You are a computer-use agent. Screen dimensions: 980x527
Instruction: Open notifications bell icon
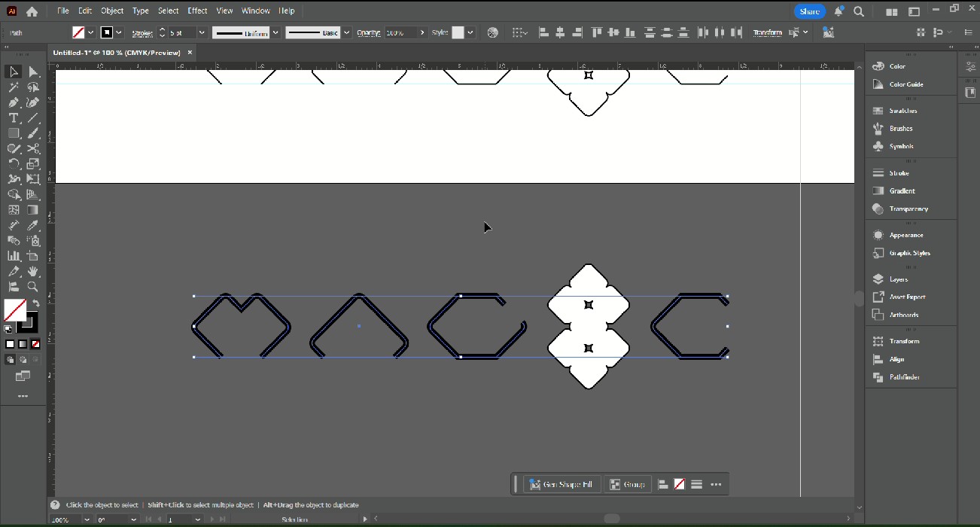tap(838, 11)
